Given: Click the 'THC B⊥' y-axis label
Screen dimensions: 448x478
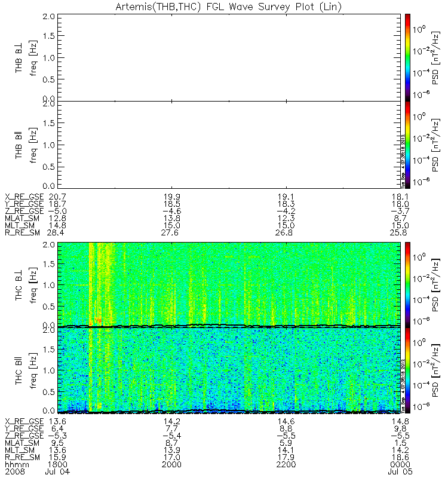Looking at the screenshot, I should [19, 285].
